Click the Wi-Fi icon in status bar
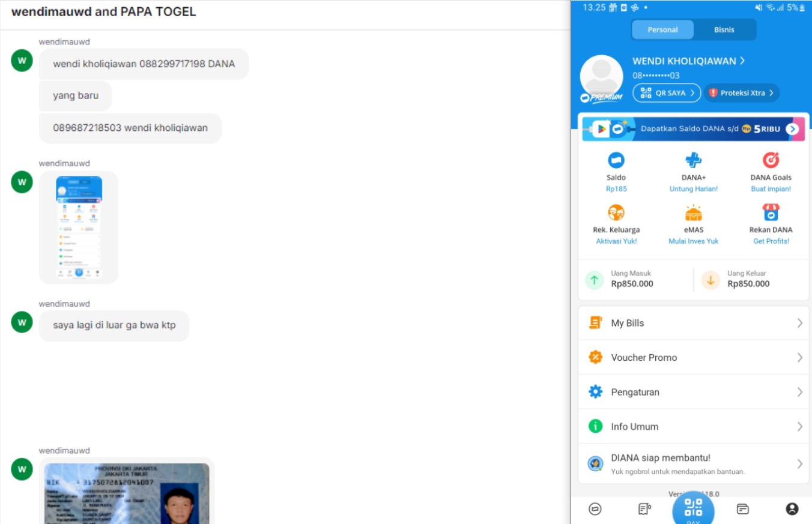Screen dimensions: 812x524 770,8
